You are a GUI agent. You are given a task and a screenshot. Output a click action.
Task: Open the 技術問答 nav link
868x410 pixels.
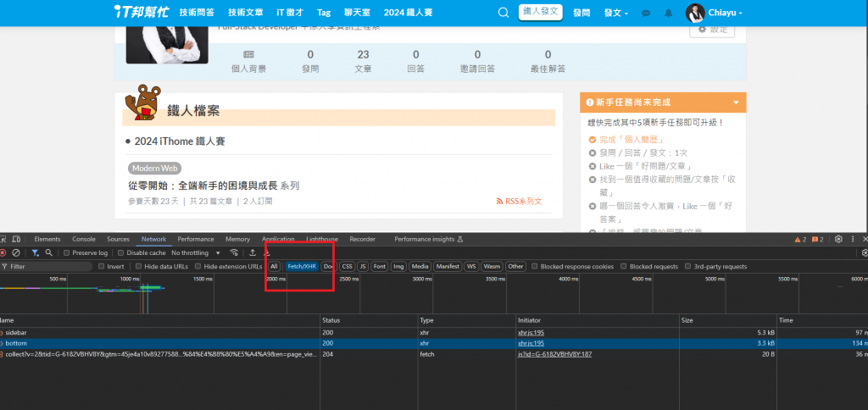tap(197, 13)
